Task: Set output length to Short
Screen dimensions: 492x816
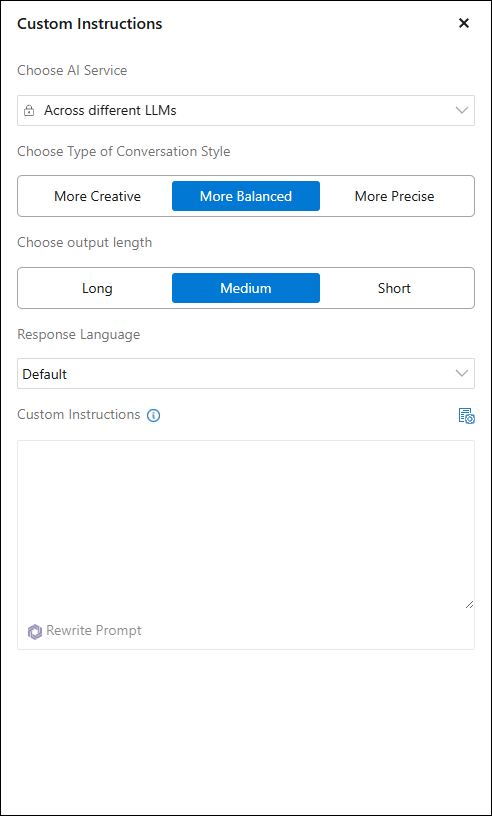Action: (x=394, y=288)
